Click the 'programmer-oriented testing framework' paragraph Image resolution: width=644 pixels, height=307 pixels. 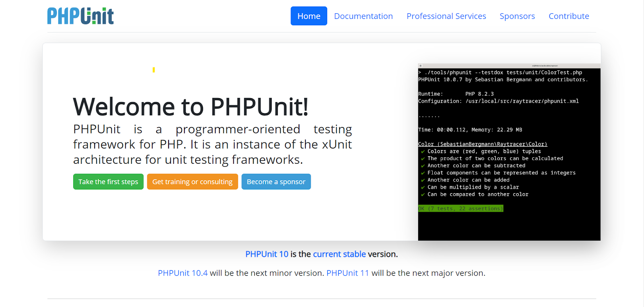coord(213,144)
